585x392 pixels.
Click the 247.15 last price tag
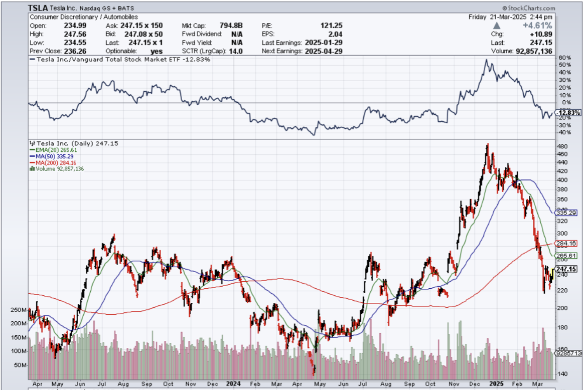point(566,269)
